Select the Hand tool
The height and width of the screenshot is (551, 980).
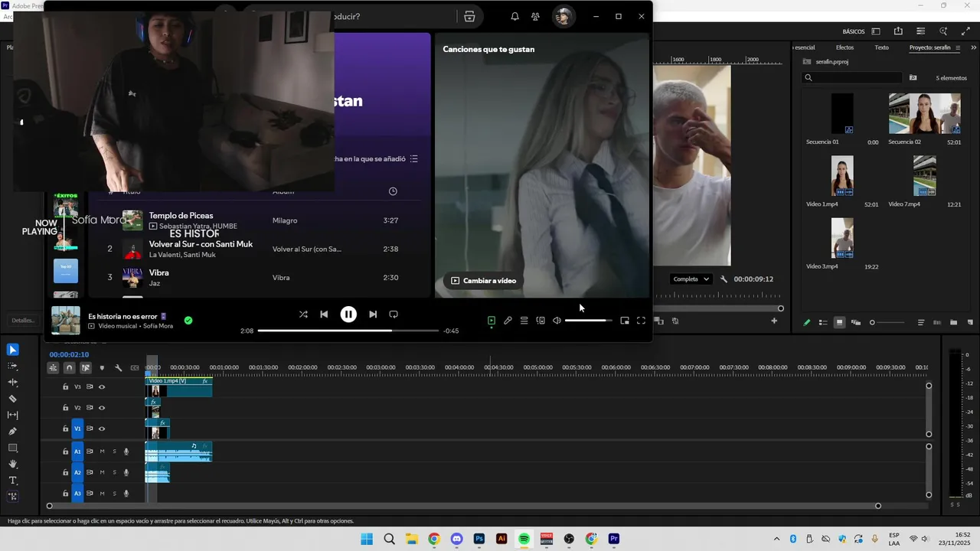(13, 464)
